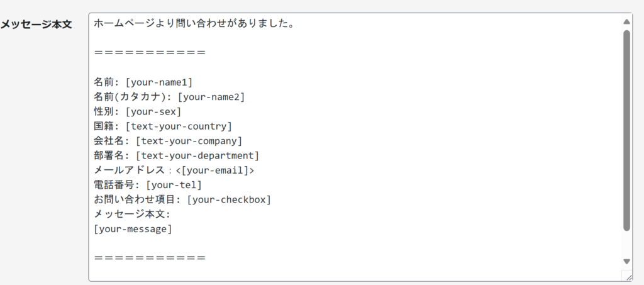Click the <[your-email]> tag text
Viewport: 644px width, 285px height.
coord(215,170)
